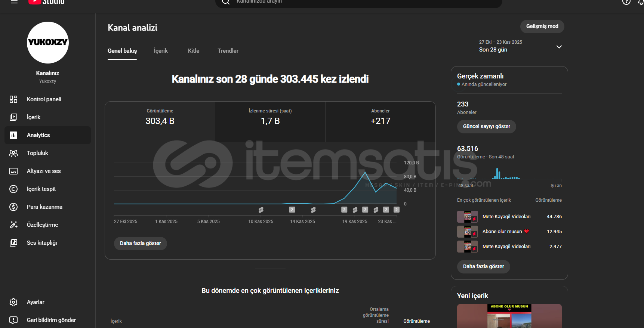This screenshot has width=644, height=328.
Task: Click the YUKOXZY channel avatar
Action: tap(48, 43)
